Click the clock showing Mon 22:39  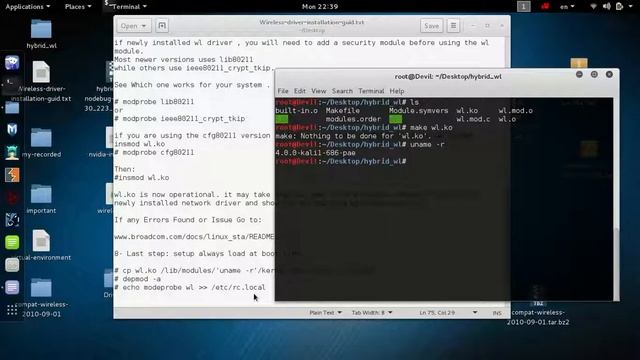pos(320,7)
